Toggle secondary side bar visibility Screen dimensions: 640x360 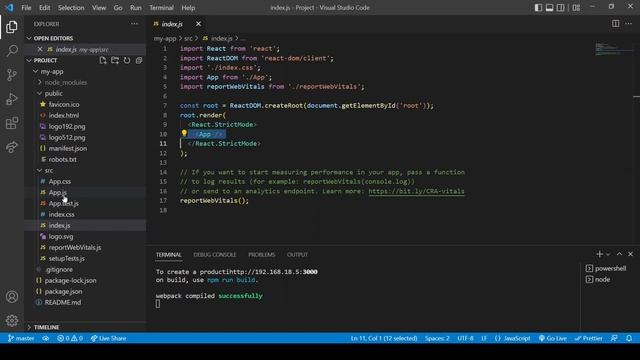point(561,7)
